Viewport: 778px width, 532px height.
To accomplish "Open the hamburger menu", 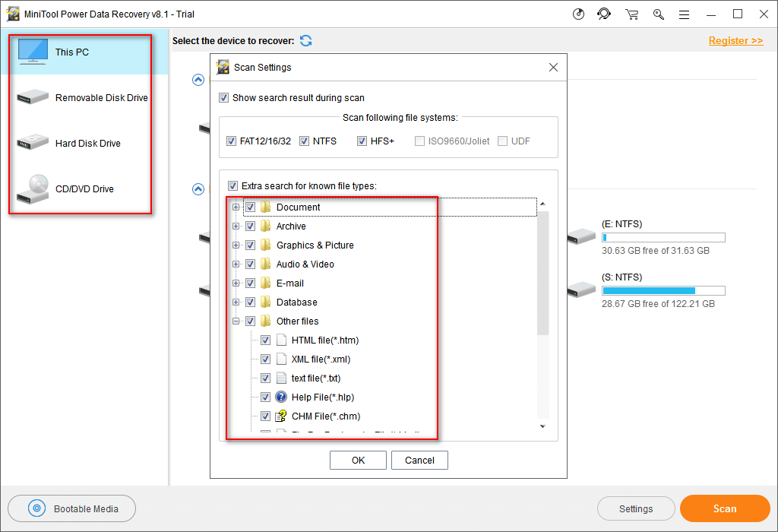I will [x=685, y=14].
